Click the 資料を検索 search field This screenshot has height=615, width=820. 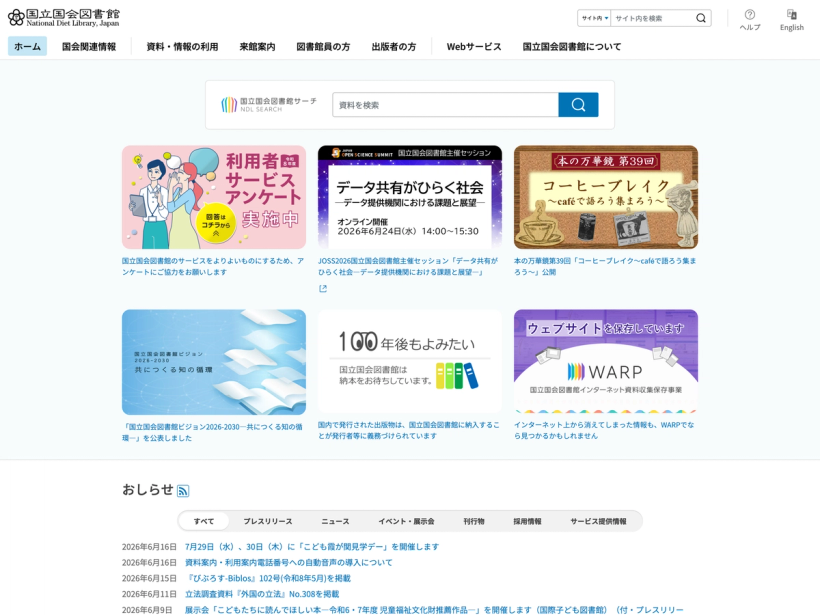tap(446, 105)
